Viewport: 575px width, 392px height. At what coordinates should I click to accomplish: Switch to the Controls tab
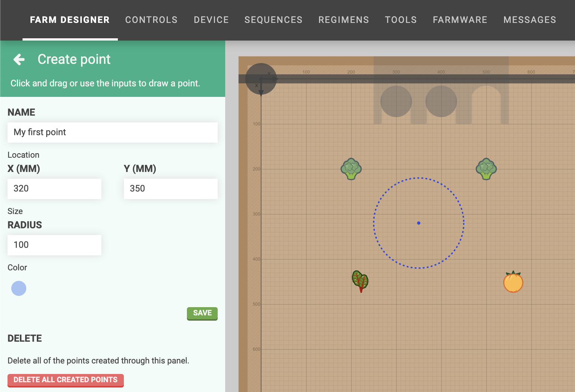click(151, 20)
